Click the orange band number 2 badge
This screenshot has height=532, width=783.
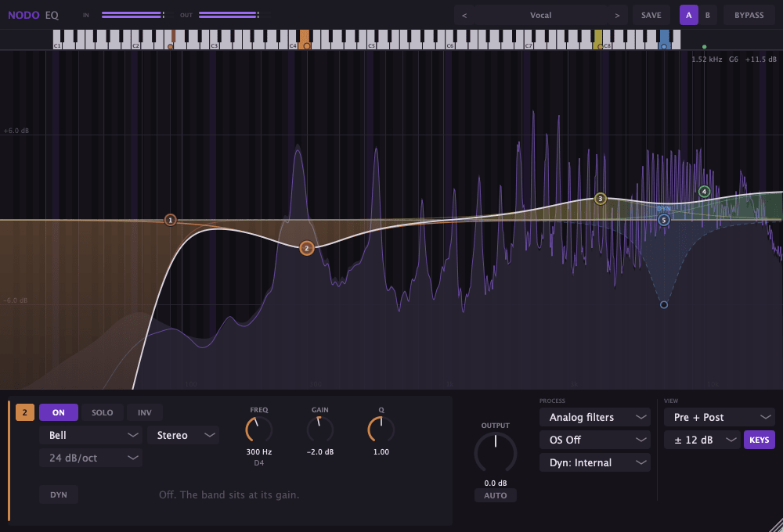point(25,412)
